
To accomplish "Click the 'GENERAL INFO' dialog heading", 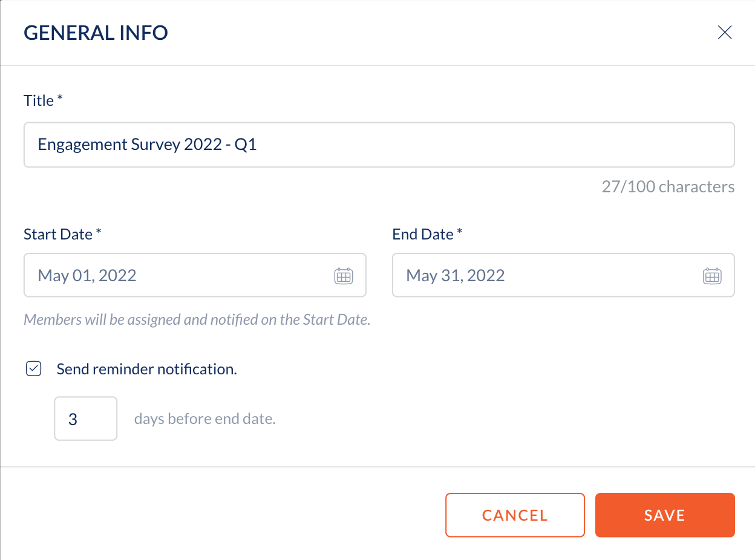I will click(x=96, y=33).
